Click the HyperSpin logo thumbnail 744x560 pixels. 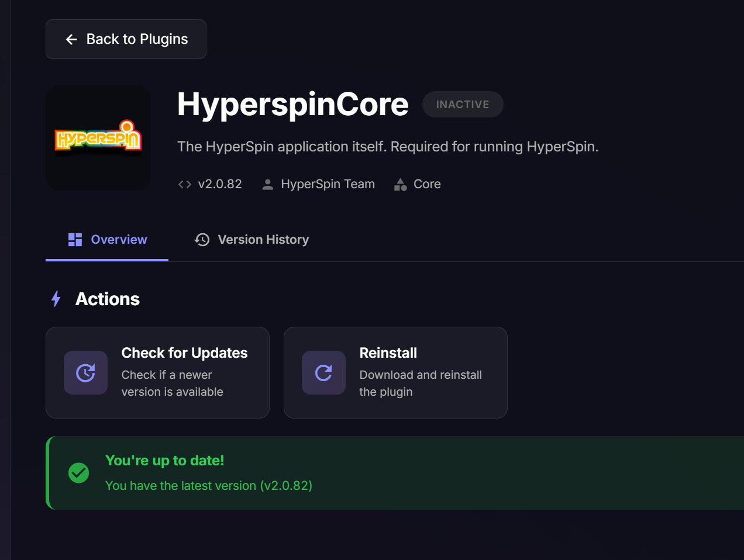98,138
